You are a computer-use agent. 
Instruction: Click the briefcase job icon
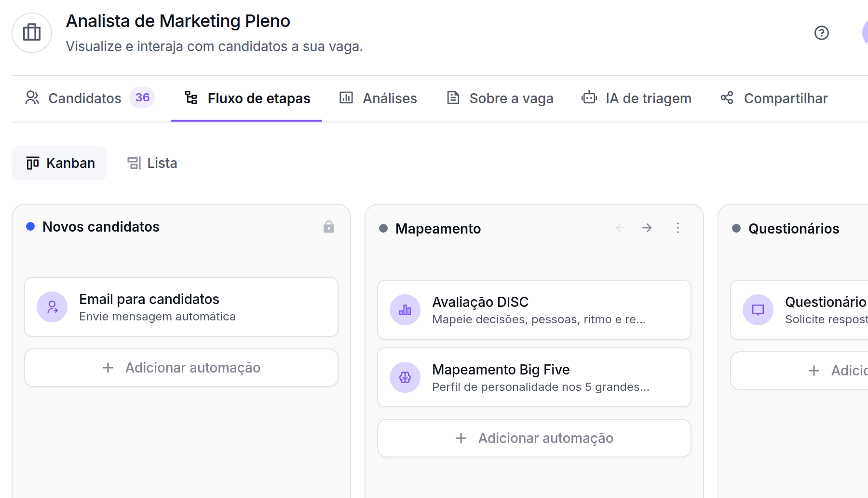coord(32,33)
